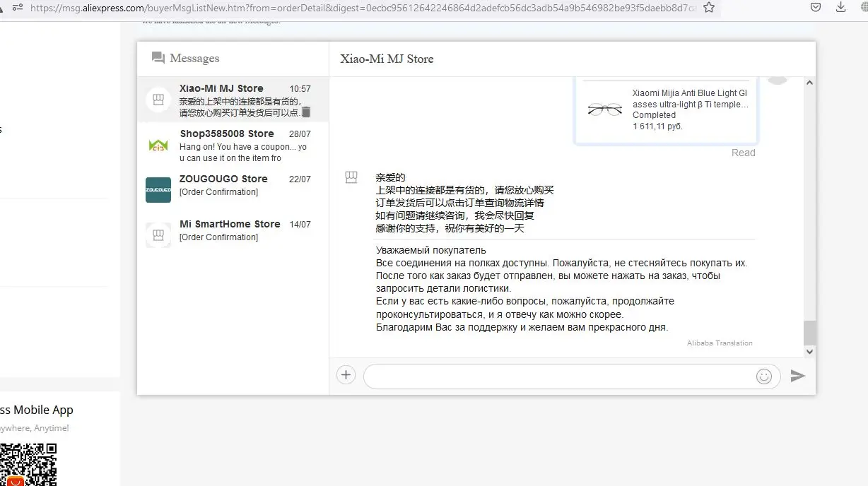
Task: Click the Messages panel heading
Action: tap(194, 59)
